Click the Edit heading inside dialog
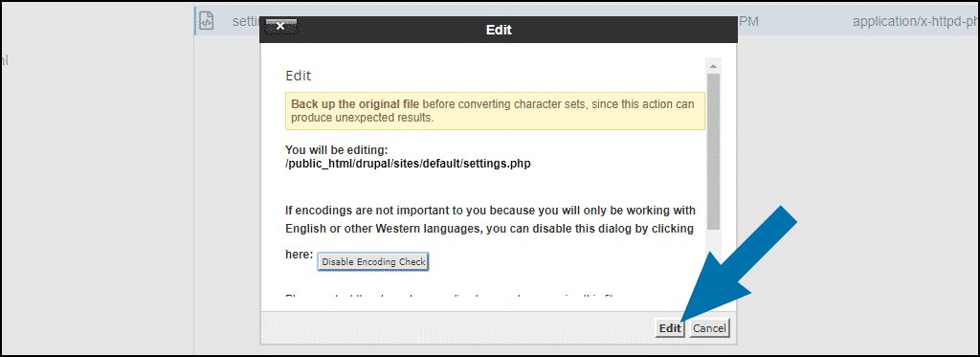Image resolution: width=980 pixels, height=357 pixels. pyautogui.click(x=299, y=77)
